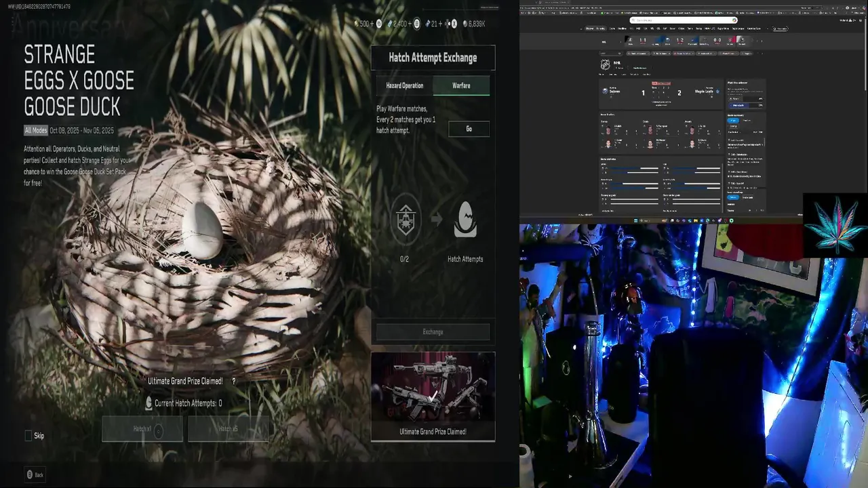This screenshot has width=868, height=488.
Task: Click the 6,839K coin balance
Action: click(x=473, y=24)
